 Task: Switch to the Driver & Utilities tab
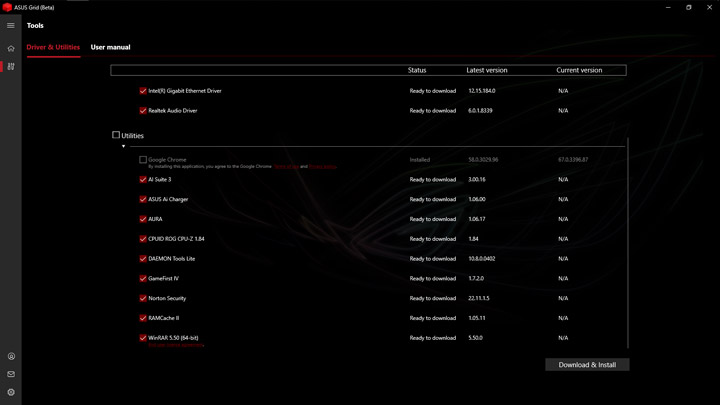[53, 47]
